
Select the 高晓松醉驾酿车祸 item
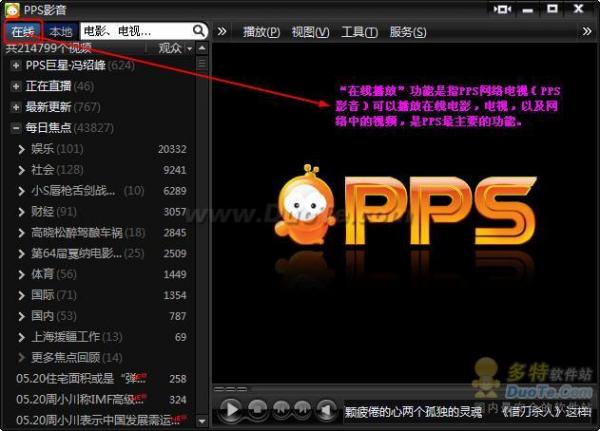[102, 232]
